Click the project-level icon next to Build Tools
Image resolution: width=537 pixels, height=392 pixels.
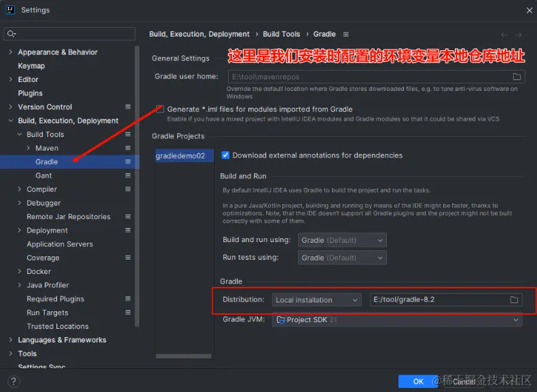coord(128,134)
